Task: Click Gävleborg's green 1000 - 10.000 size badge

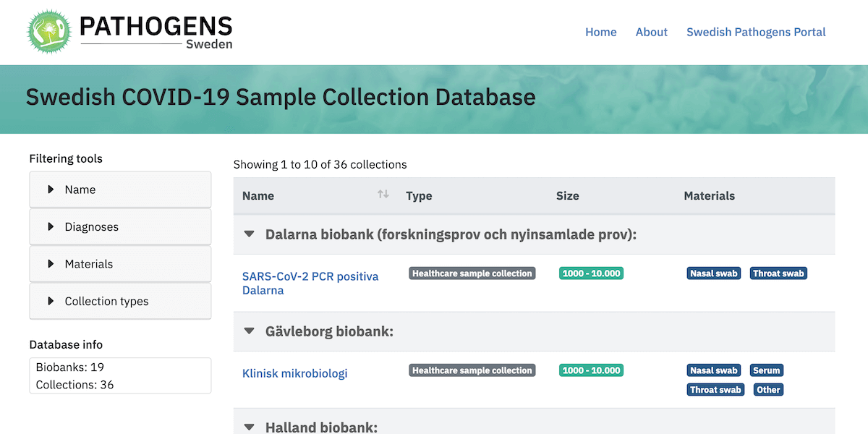Action: click(591, 370)
